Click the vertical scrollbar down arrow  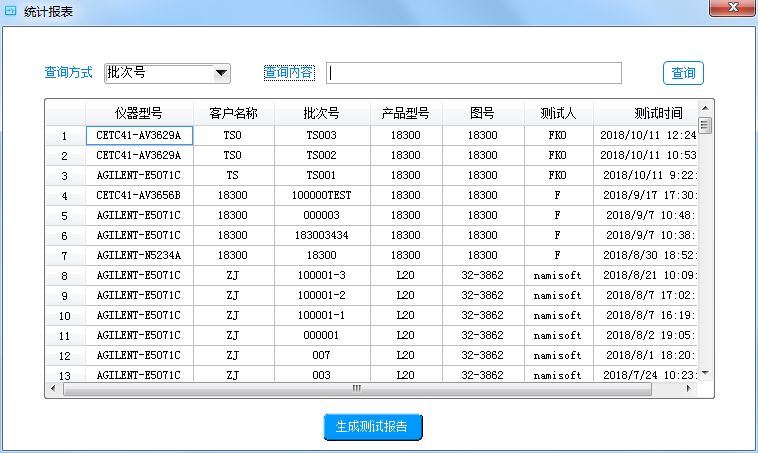pyautogui.click(x=705, y=373)
